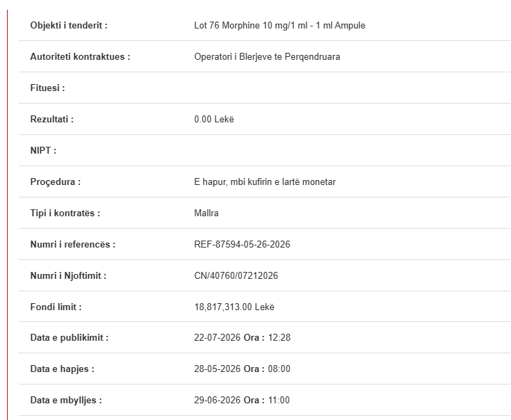
Task: Click the 'Objekti i tenderit :' label
Action: click(x=69, y=26)
